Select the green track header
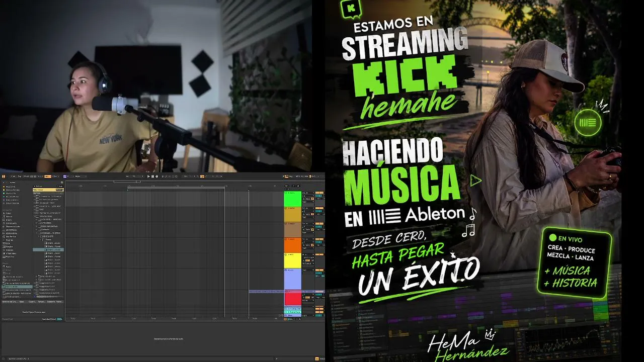The width and height of the screenshot is (644, 362). pos(293,199)
